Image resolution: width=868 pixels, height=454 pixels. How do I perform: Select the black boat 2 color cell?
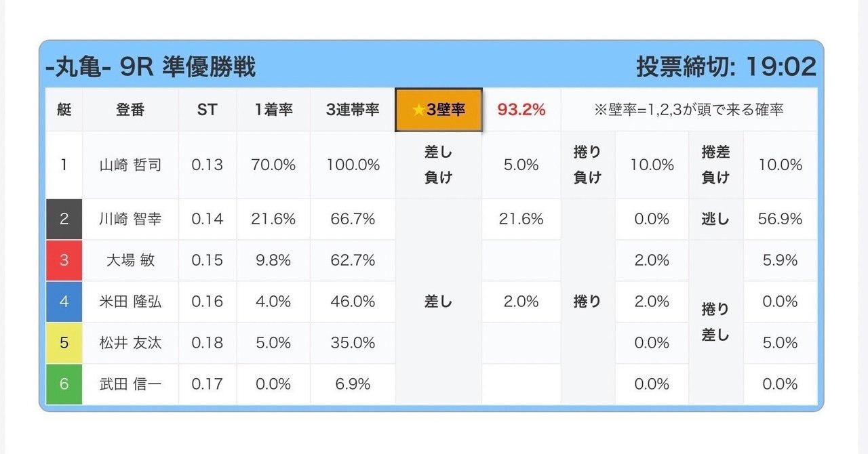(x=64, y=219)
